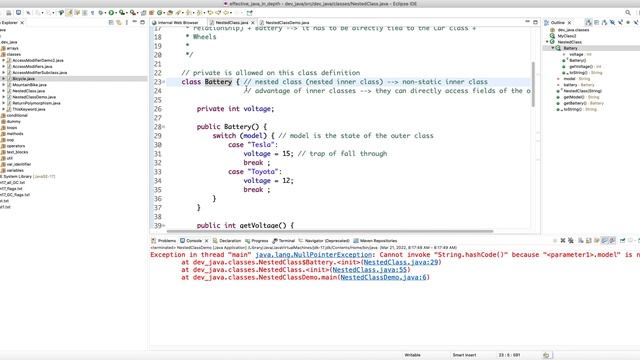Minimize the Package Explorer view
Screen dimensions: 640x360
click(135, 22)
